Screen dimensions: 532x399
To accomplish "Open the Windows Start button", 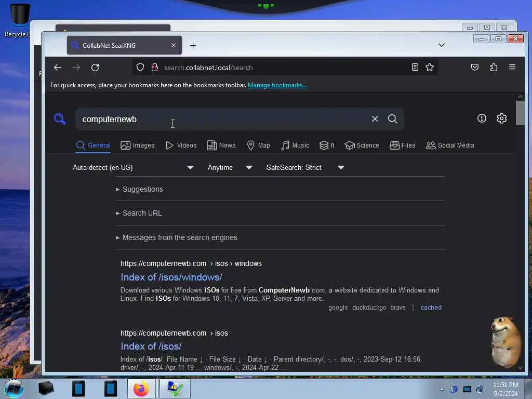I will [14, 389].
